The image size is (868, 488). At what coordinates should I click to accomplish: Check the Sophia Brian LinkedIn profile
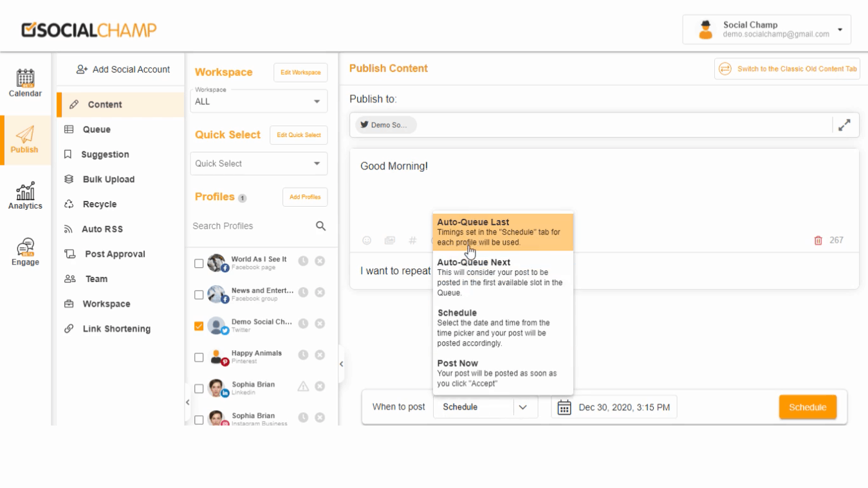pos(199,389)
